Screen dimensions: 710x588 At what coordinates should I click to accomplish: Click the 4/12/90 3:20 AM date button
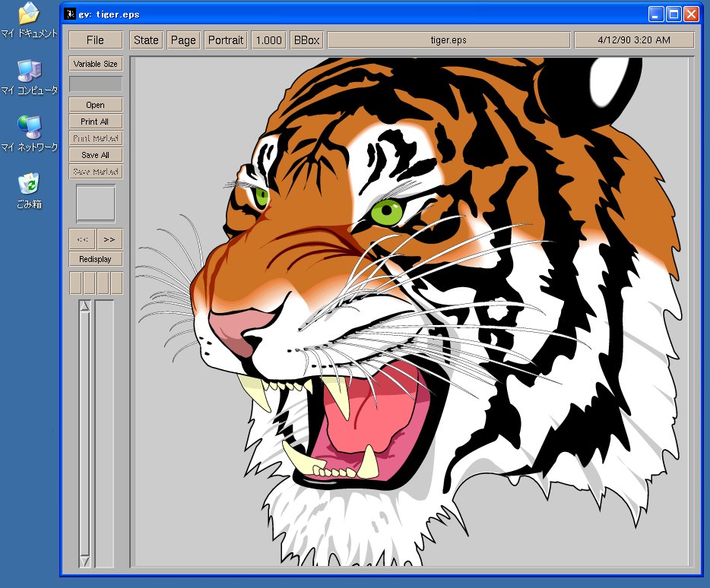[634, 40]
